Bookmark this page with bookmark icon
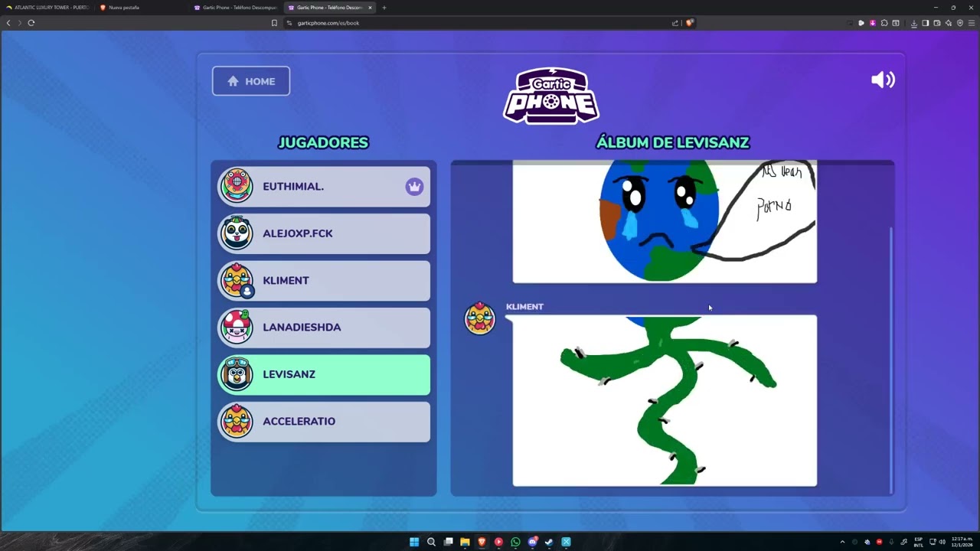 pyautogui.click(x=274, y=23)
